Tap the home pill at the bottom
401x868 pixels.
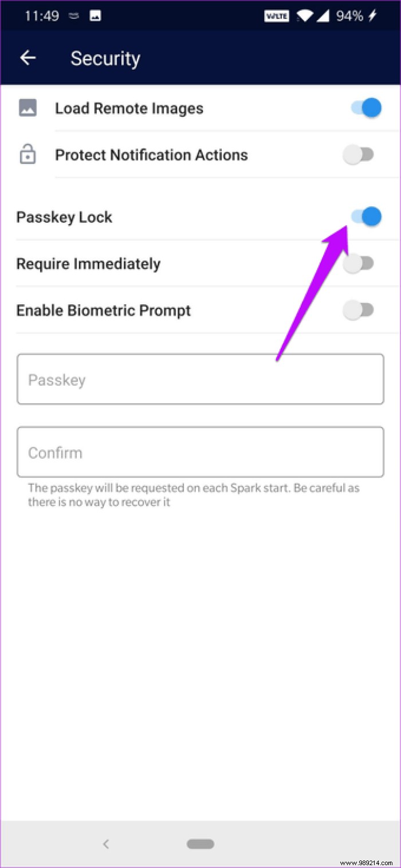pos(200,843)
